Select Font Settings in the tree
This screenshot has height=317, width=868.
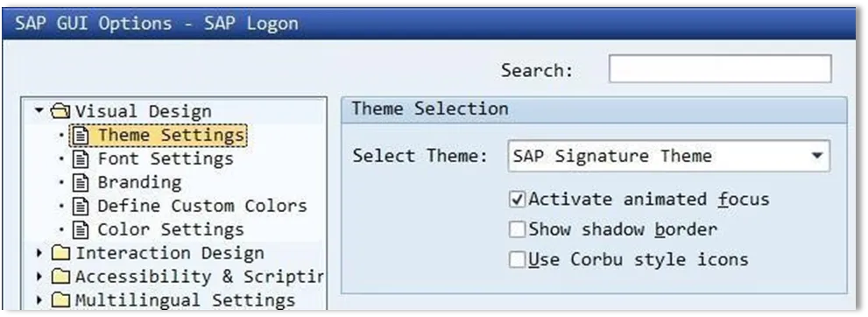click(166, 159)
